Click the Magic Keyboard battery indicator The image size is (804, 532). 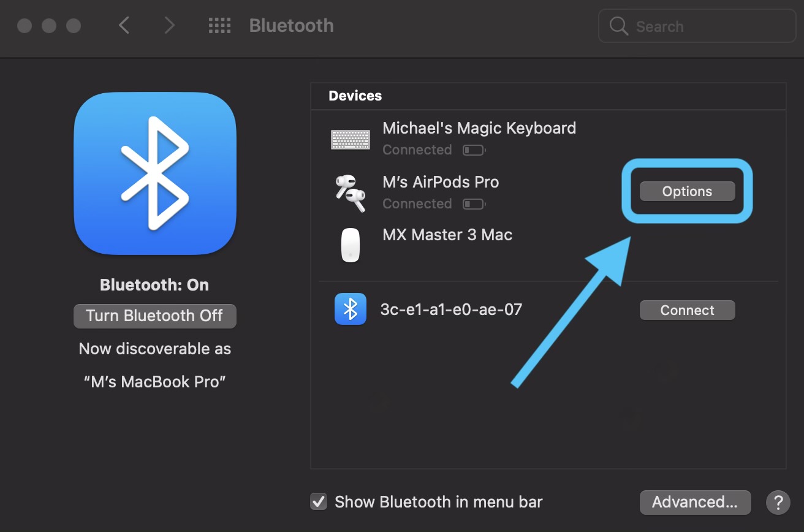tap(474, 150)
